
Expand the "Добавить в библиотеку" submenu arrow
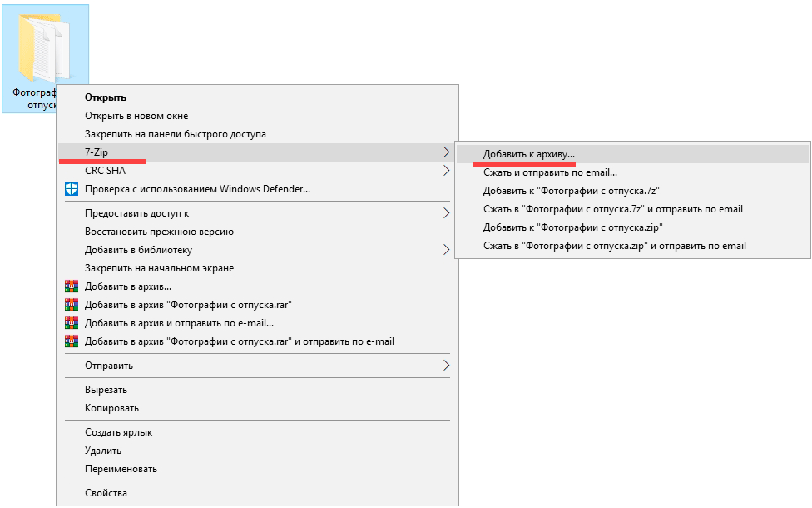(x=446, y=250)
